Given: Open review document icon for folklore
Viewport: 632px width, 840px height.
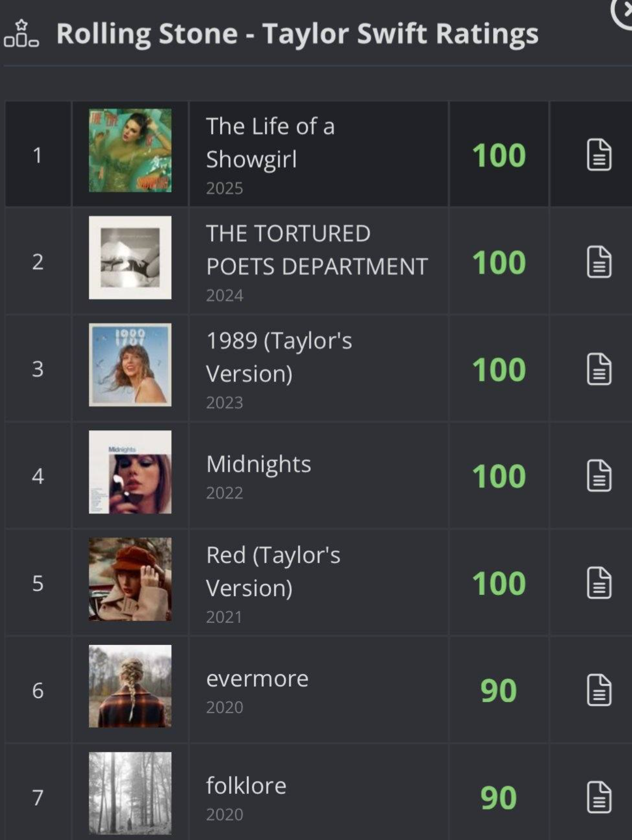Looking at the screenshot, I should click(599, 798).
